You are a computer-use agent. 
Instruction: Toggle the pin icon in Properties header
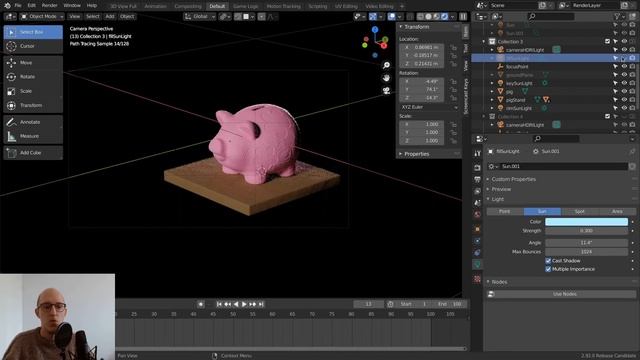coord(632,151)
